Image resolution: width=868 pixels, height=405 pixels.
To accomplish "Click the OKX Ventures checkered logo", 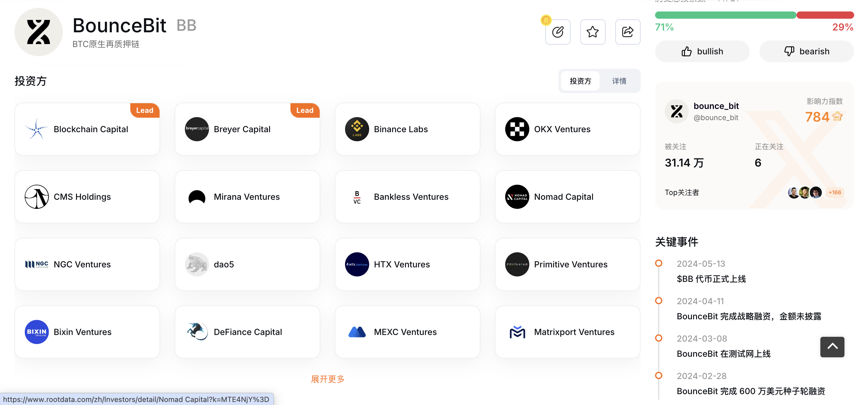I will [x=517, y=129].
